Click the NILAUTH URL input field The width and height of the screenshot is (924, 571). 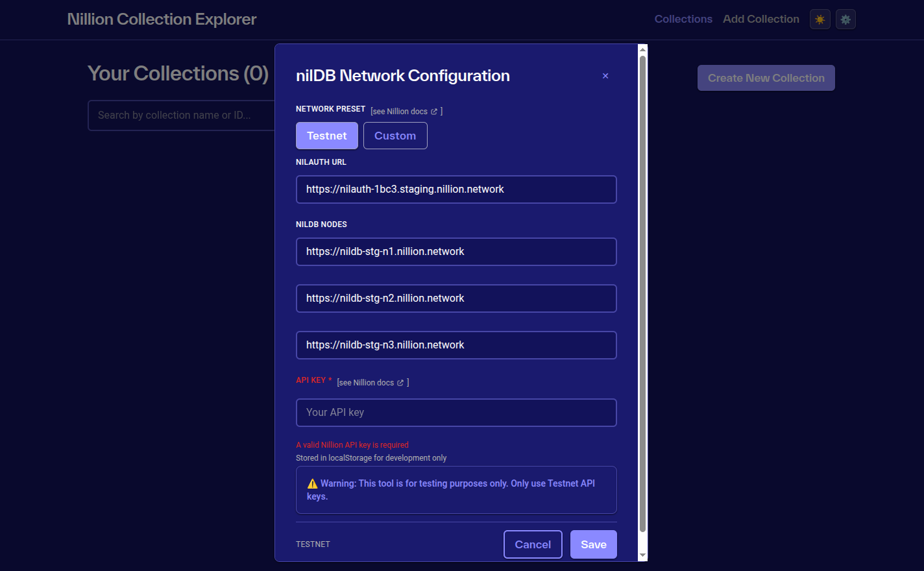456,189
